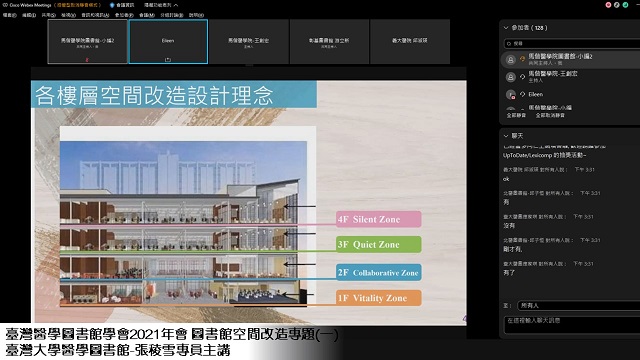Image resolution: width=640 pixels, height=360 pixels.
Task: Collapse the 聊天 (Chat) panel
Action: [506, 136]
